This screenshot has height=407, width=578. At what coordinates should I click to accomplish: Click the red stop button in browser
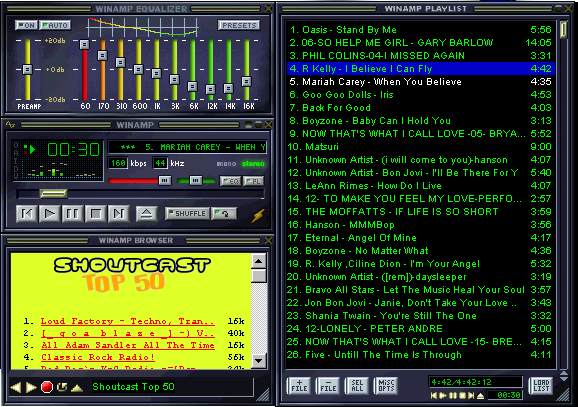47,387
